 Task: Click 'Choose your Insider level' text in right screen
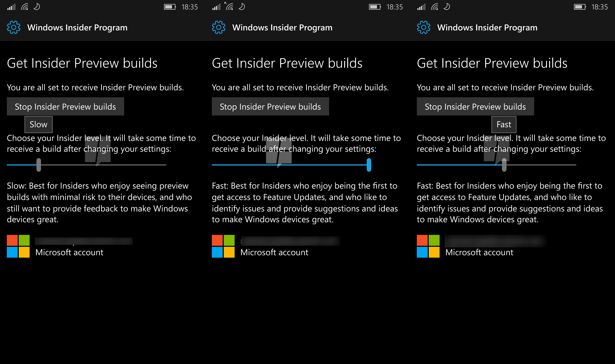(x=511, y=144)
